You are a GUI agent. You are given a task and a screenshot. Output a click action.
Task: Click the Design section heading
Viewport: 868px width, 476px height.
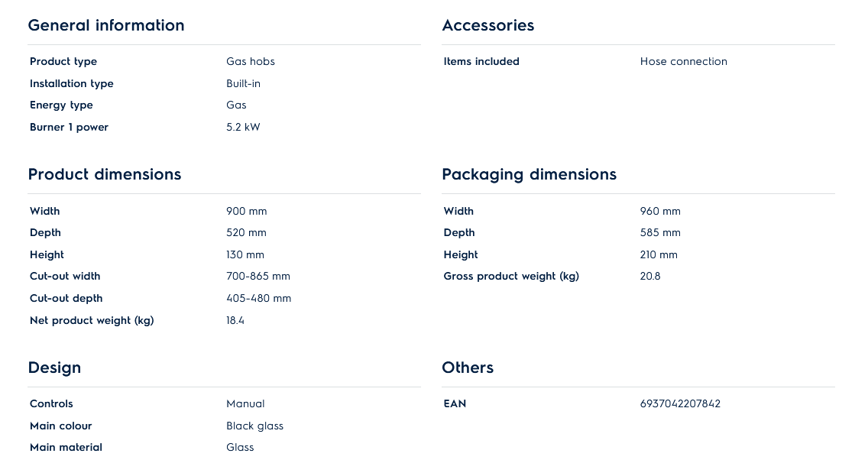click(54, 368)
